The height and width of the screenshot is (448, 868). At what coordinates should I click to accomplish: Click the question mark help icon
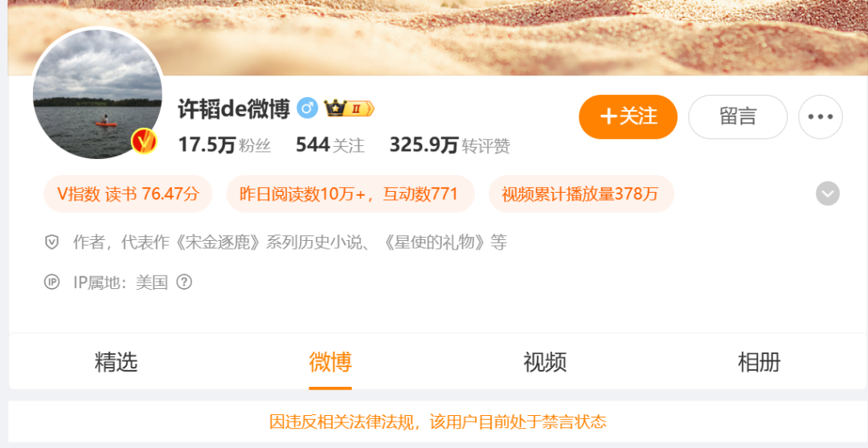[184, 283]
